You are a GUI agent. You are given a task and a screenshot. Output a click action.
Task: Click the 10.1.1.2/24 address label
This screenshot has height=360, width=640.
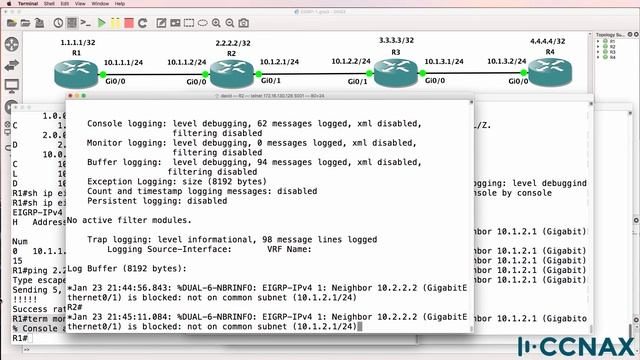[x=187, y=62]
